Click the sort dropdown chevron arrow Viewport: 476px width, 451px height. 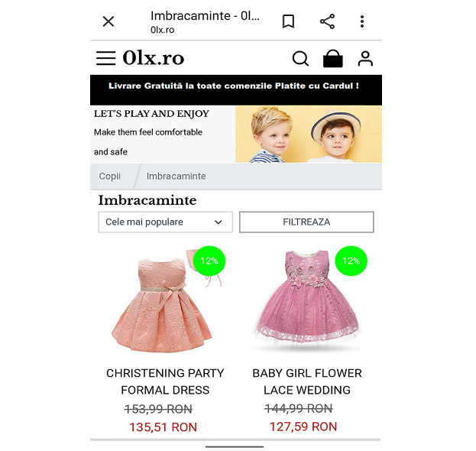pyautogui.click(x=219, y=222)
